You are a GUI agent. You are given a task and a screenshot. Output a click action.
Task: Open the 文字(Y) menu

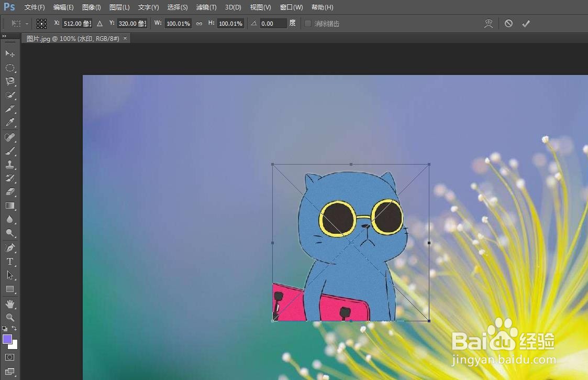click(149, 7)
